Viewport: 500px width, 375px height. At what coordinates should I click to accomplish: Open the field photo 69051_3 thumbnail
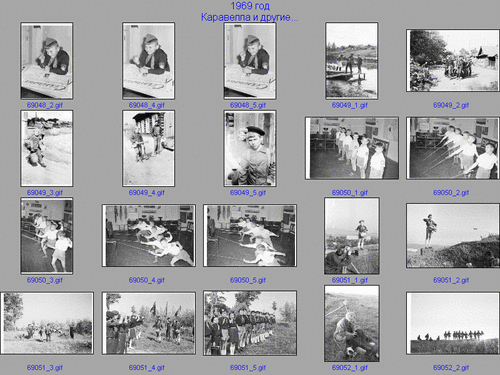coord(47,323)
